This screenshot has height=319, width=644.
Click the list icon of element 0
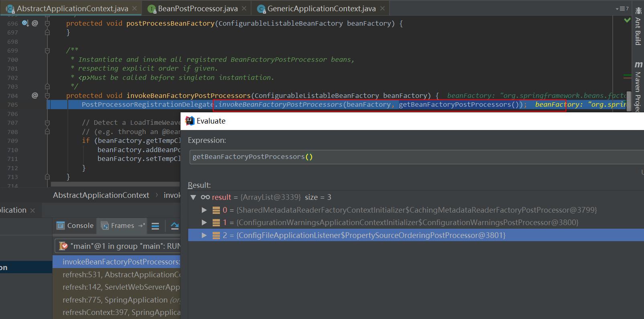pyautogui.click(x=216, y=210)
